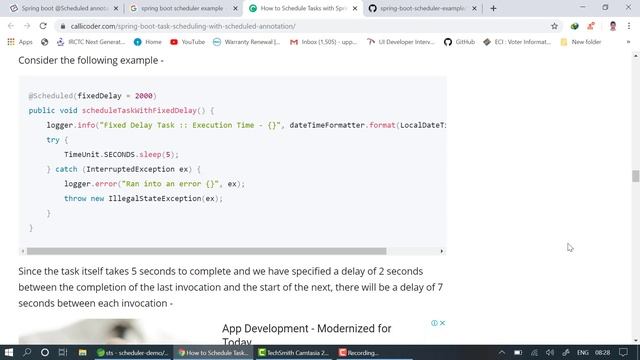
Task: Close the How to Schedule Tasks tab
Action: [x=355, y=8]
